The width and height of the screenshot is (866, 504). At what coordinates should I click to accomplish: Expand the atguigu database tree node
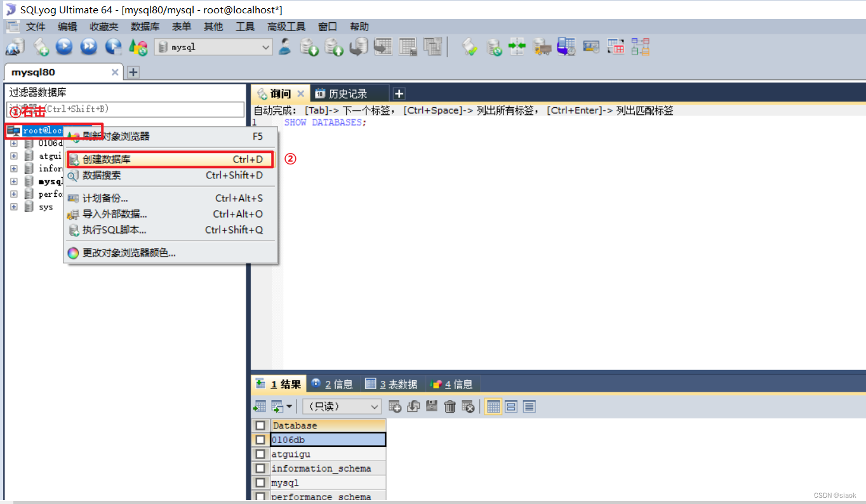tap(13, 156)
